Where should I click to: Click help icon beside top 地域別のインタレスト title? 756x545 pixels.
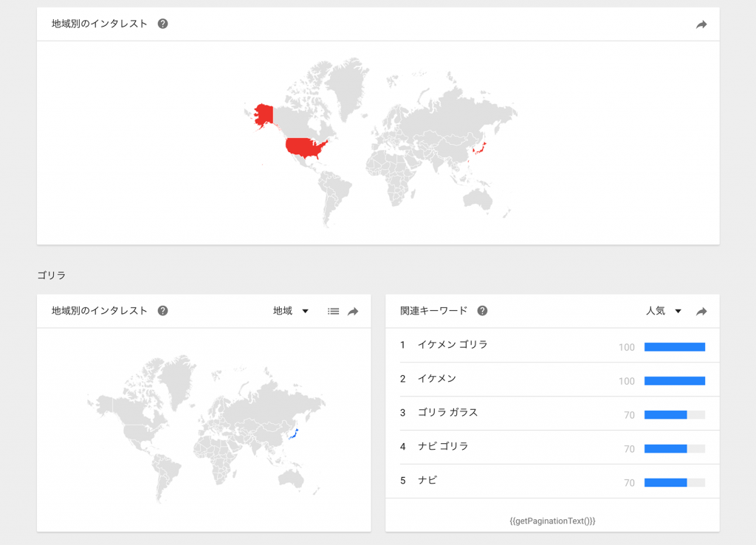coord(163,24)
